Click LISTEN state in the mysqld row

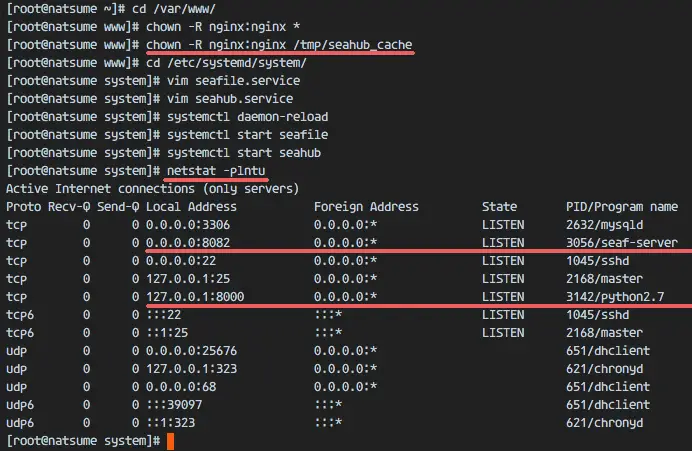pos(503,225)
